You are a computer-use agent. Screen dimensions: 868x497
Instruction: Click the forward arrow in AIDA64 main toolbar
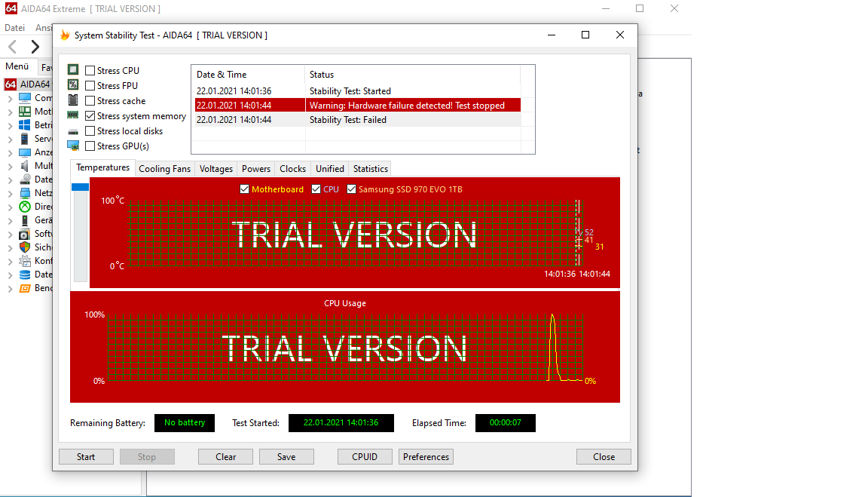coord(35,47)
